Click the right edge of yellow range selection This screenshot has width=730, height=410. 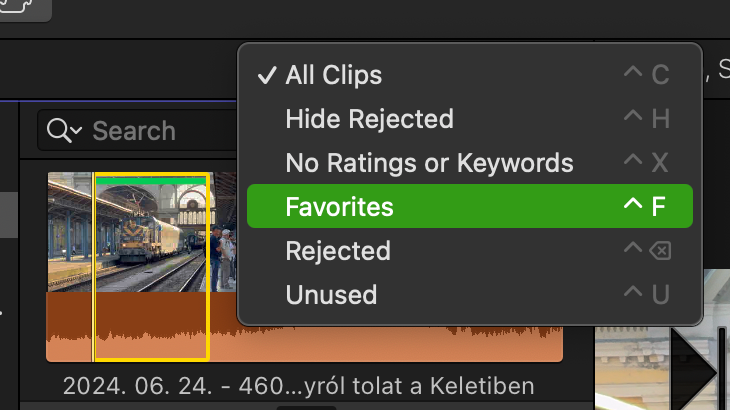[x=208, y=267]
